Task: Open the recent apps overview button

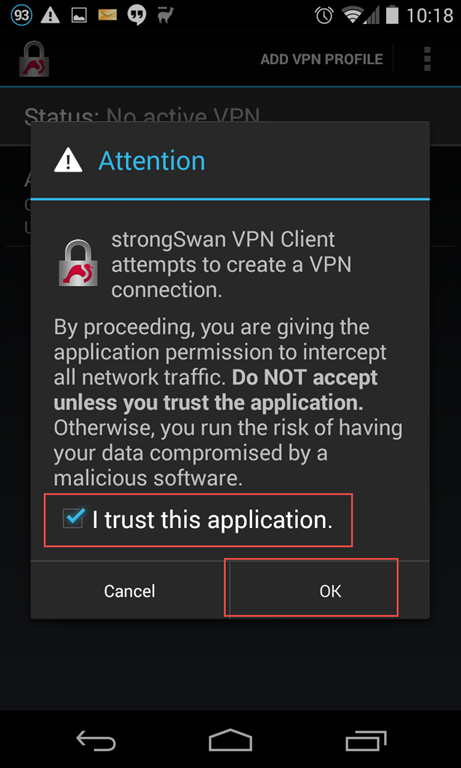Action: coord(365,740)
